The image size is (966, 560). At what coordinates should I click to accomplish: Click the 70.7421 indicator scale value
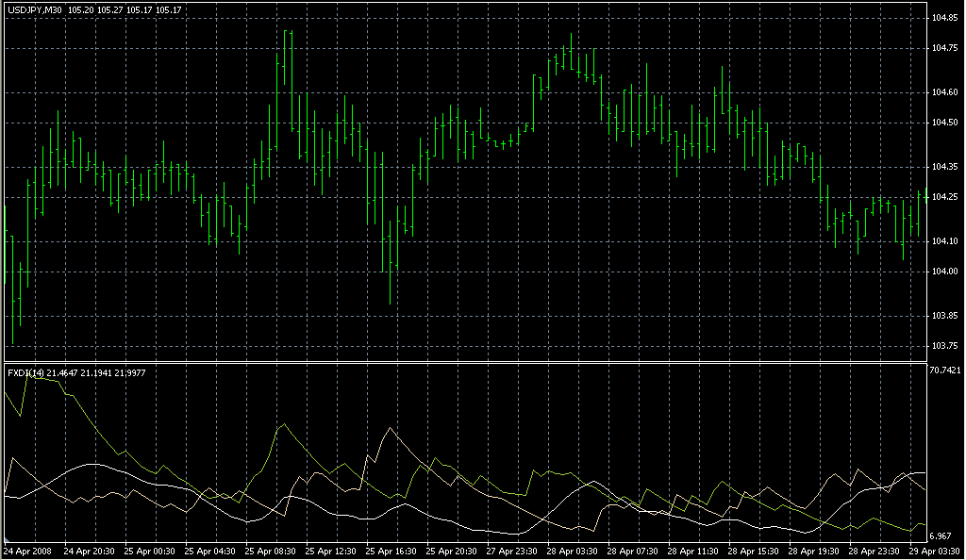[945, 370]
